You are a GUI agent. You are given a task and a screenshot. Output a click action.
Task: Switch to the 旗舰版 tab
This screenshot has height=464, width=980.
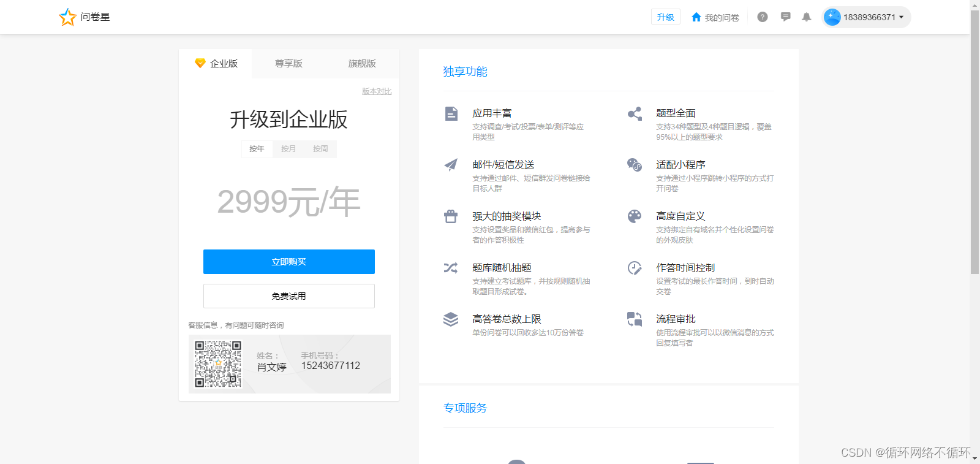tap(362, 64)
